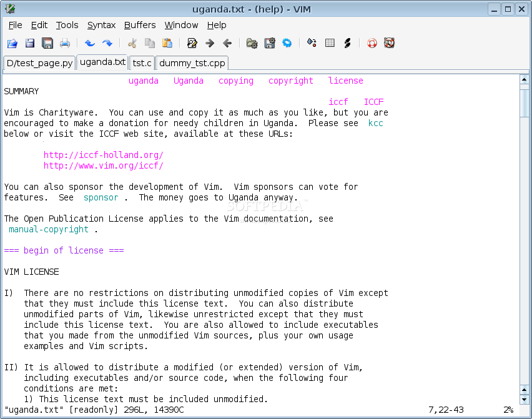Open the Window menu
532x419 pixels.
coord(181,25)
